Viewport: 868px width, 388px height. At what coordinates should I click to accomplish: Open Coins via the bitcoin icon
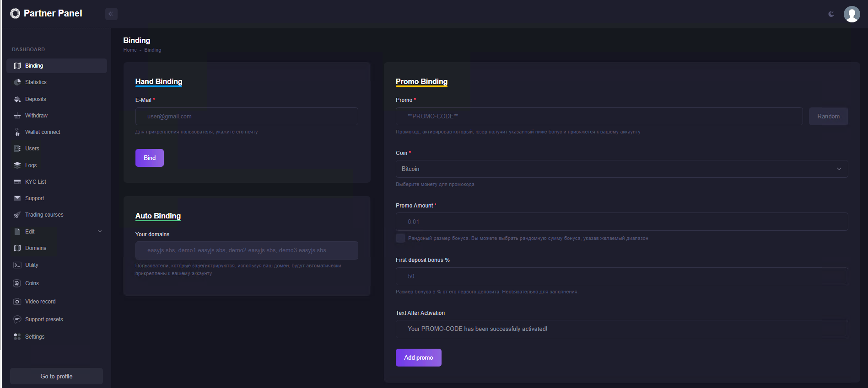click(x=17, y=283)
